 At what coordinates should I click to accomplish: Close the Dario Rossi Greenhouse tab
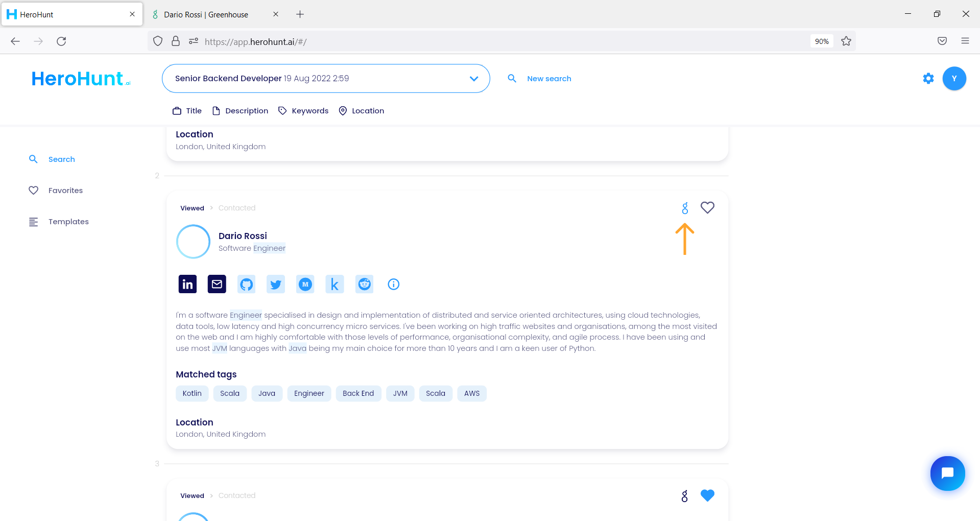(x=276, y=14)
